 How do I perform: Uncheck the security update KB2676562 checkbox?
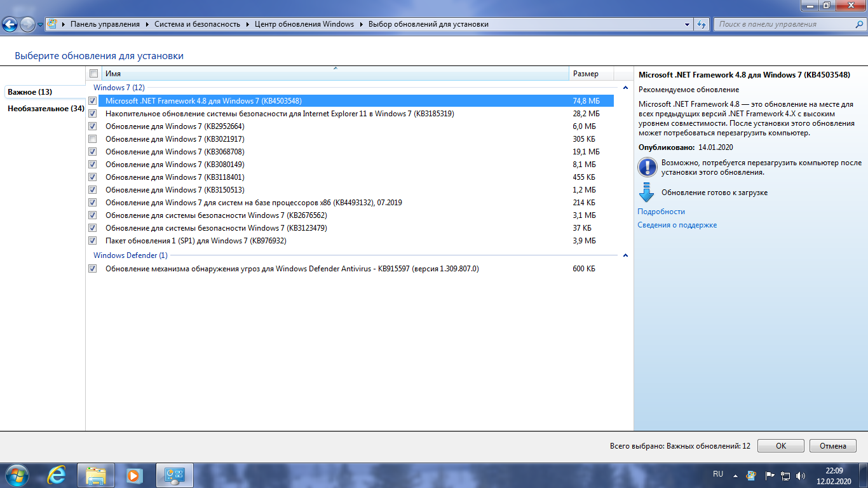tap(93, 215)
